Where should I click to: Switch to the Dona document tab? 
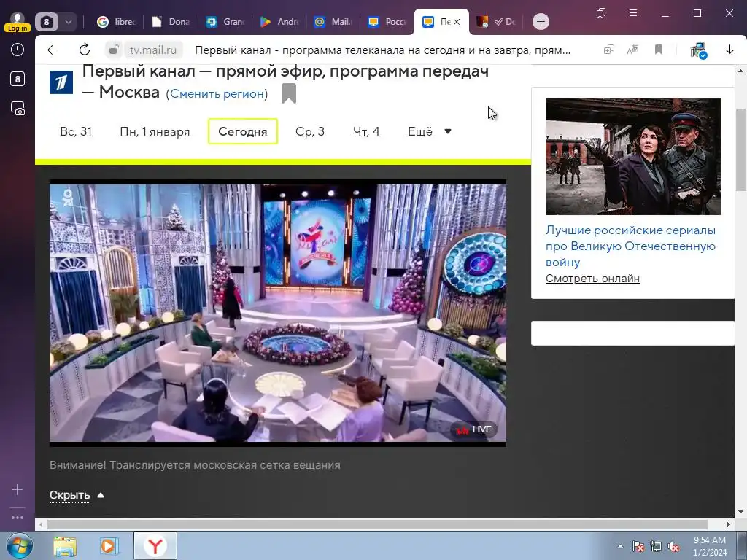(171, 21)
